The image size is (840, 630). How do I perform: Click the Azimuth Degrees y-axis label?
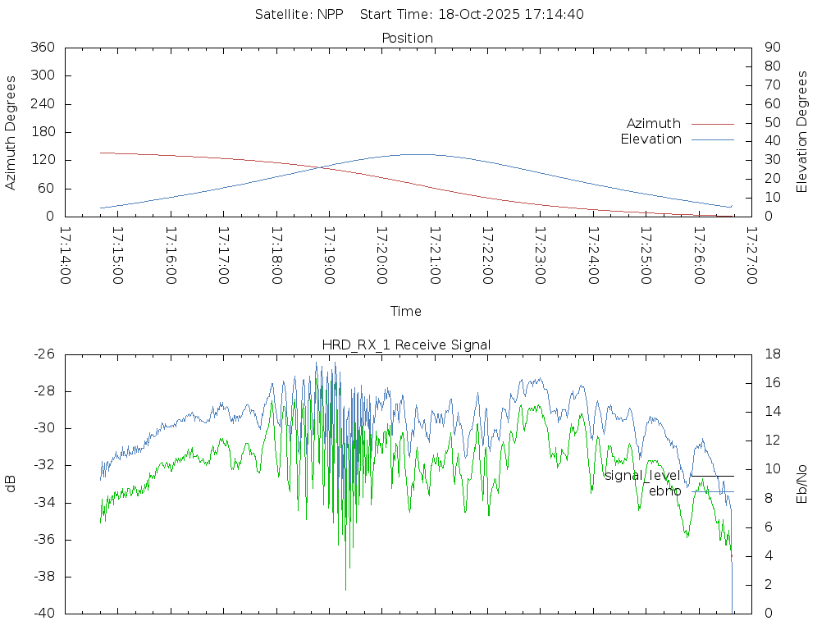point(11,132)
